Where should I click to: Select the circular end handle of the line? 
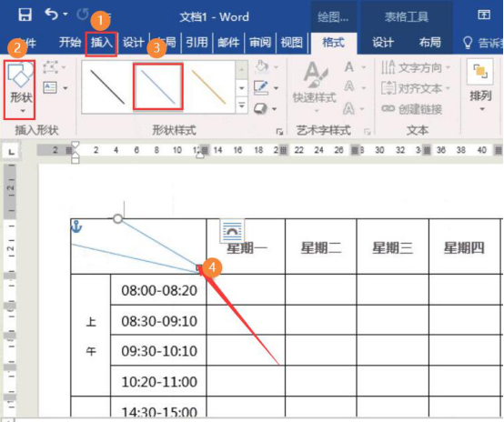117,219
